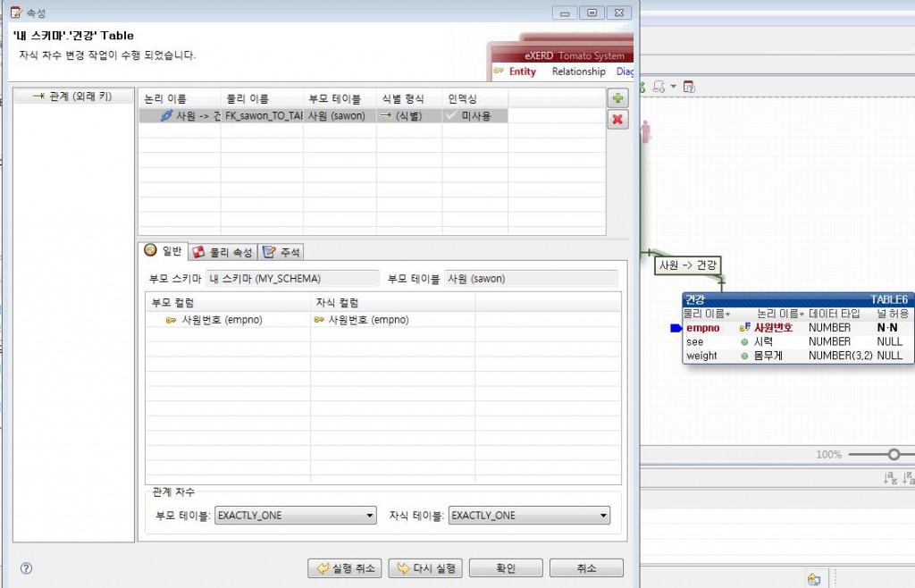Click the 사원 (sawon) parent table cell
The height and width of the screenshot is (588, 915).
pyautogui.click(x=340, y=116)
